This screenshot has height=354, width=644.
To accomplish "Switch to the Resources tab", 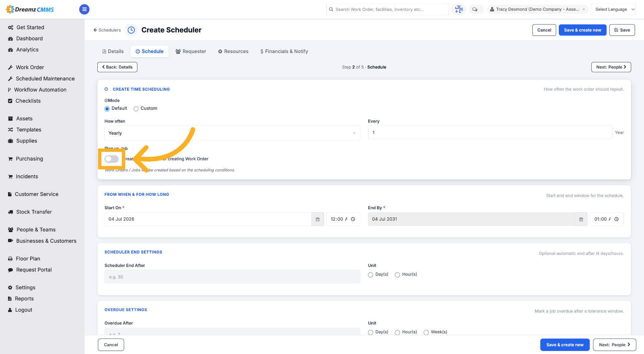I will (x=233, y=51).
